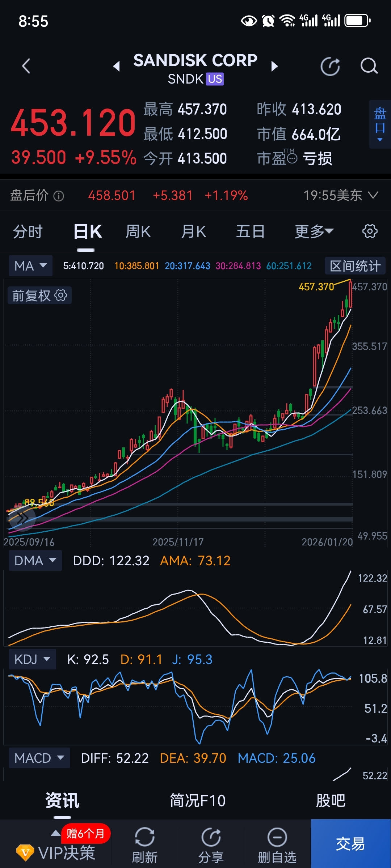Expand the 盘口 order book panel
The height and width of the screenshot is (868, 391).
[x=380, y=124]
